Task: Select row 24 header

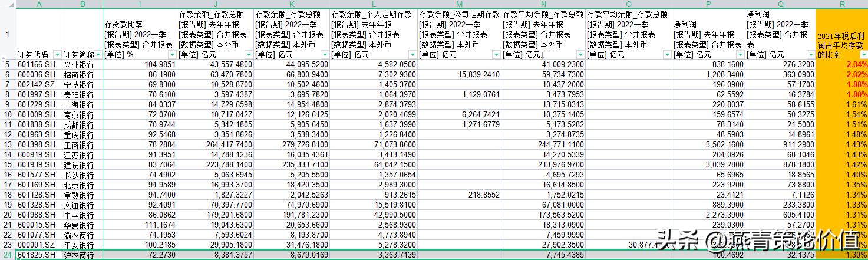Action: [8, 255]
